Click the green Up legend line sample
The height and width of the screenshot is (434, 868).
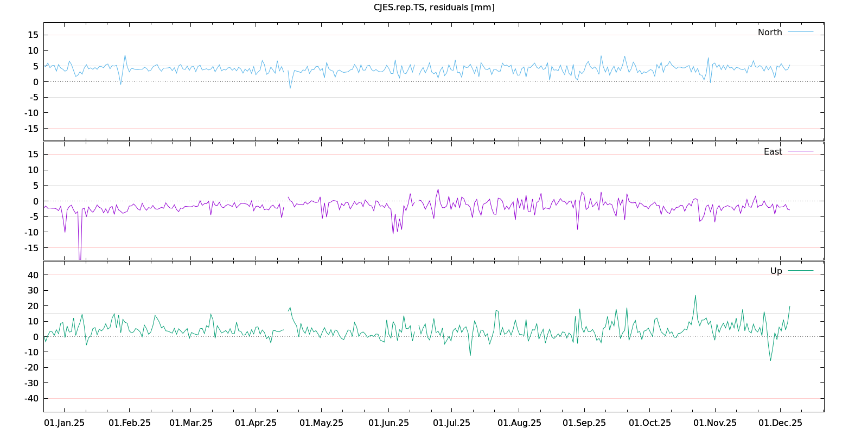pos(800,271)
